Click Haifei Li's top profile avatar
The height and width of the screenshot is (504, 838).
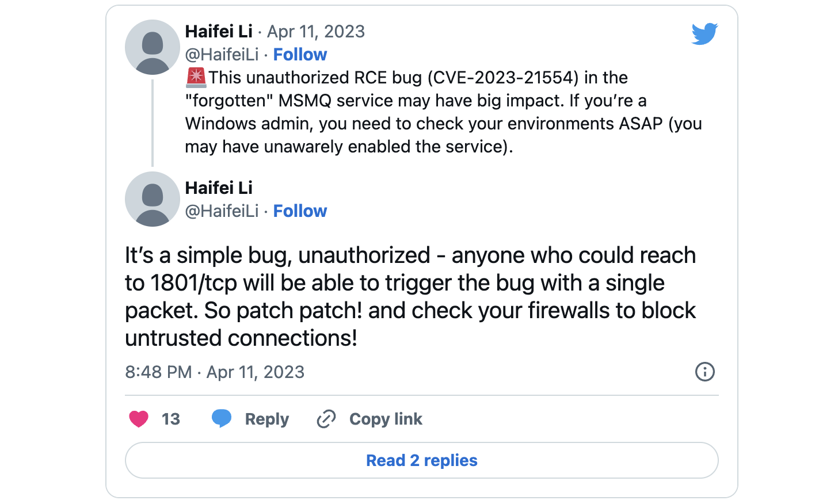153,47
